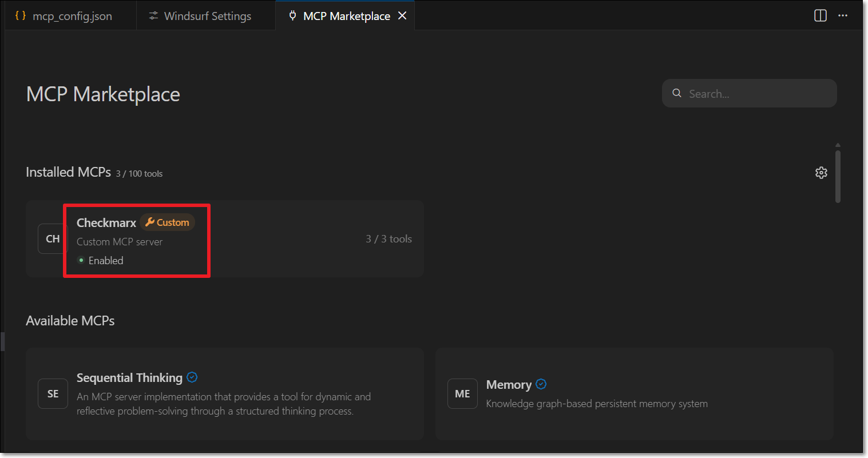Click the Custom badge on Checkmarx
Screen dimensions: 868x458
click(167, 222)
